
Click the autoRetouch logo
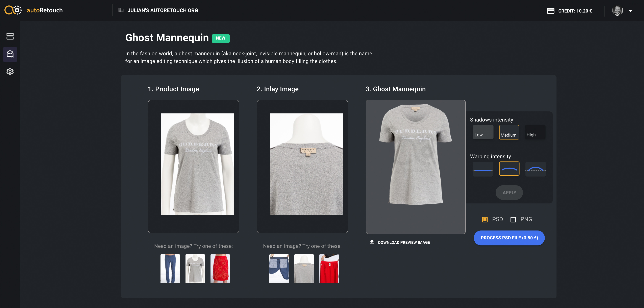click(x=33, y=10)
